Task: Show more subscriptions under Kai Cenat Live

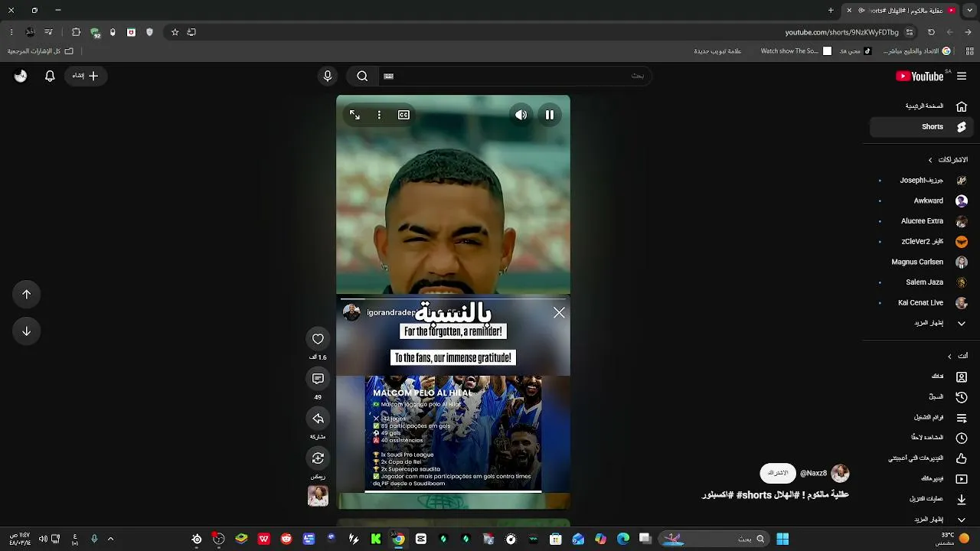Action: [x=920, y=323]
